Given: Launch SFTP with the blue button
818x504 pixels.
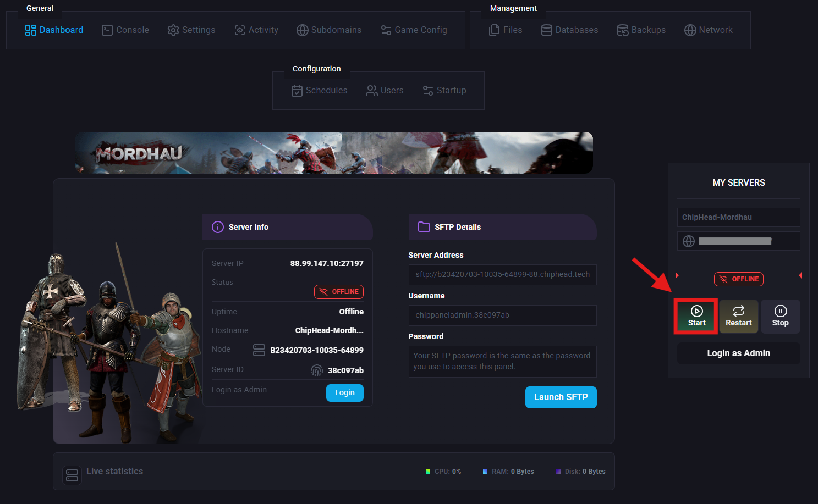Looking at the screenshot, I should point(561,397).
